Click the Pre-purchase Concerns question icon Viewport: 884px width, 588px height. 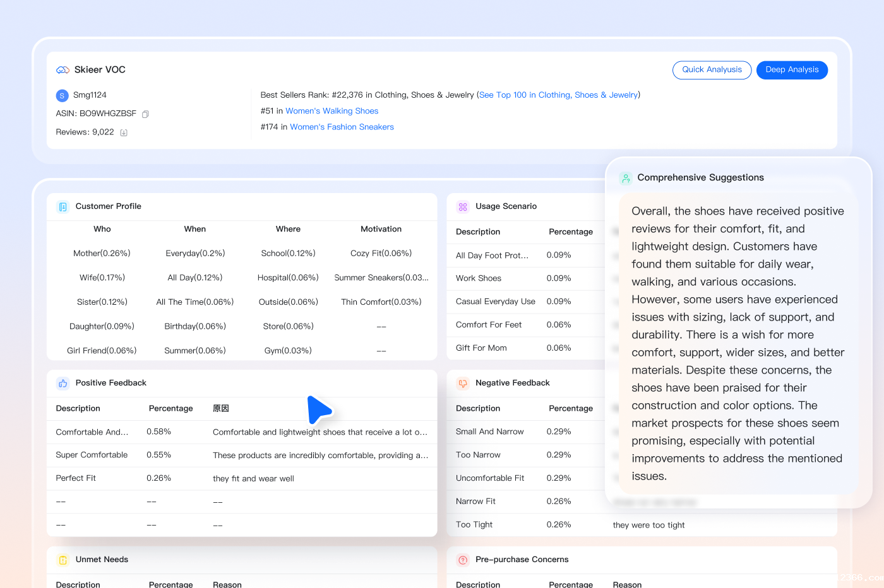coord(463,560)
